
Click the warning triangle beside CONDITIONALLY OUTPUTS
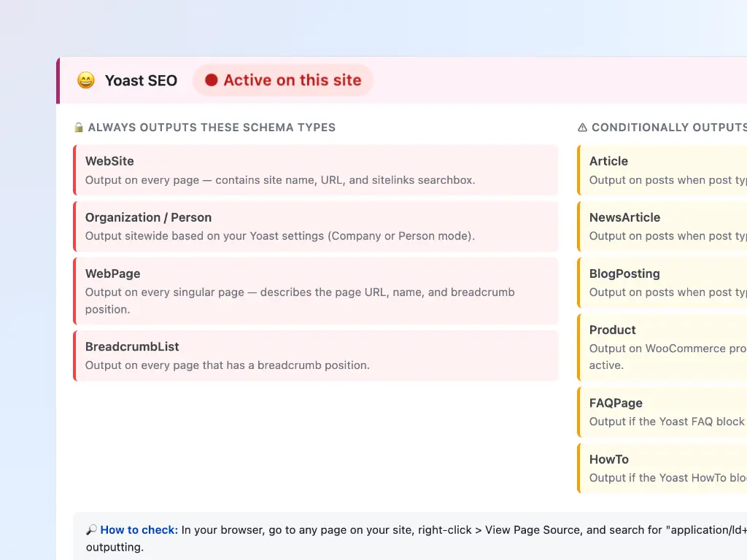coord(582,127)
